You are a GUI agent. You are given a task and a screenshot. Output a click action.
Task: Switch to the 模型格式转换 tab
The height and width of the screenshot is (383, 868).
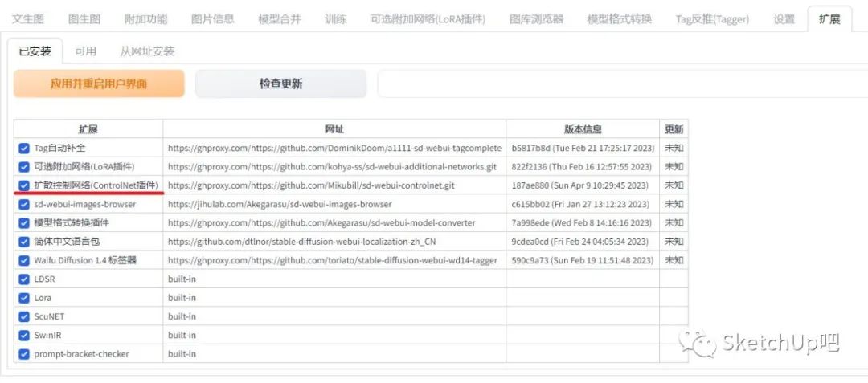620,19
